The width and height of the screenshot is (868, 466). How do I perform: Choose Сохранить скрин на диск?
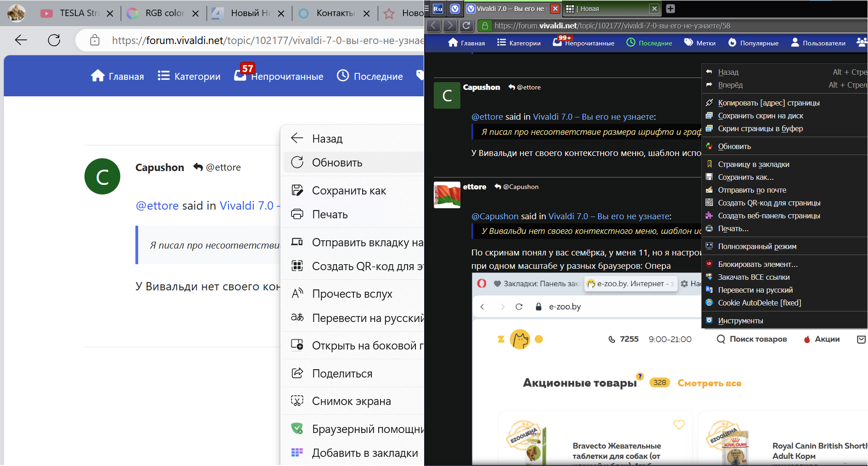click(x=785, y=116)
